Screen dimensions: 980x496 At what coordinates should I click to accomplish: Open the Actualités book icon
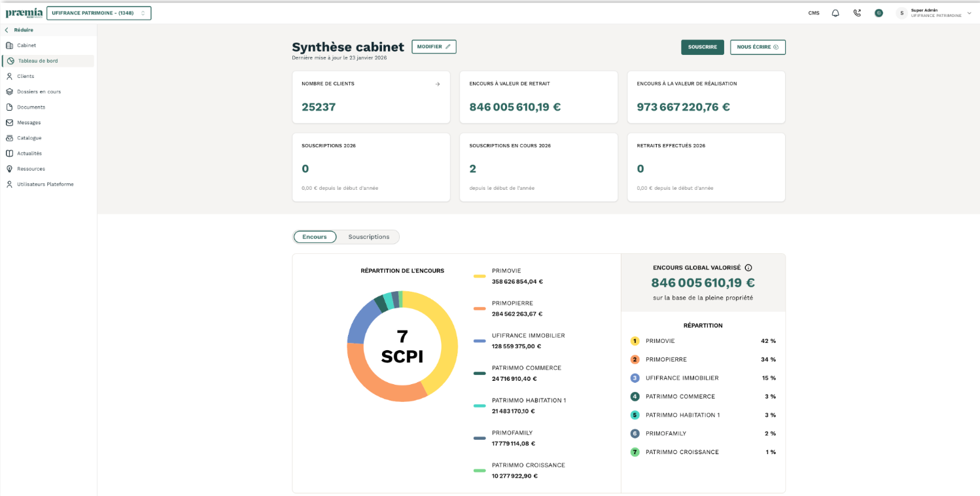[x=9, y=154]
